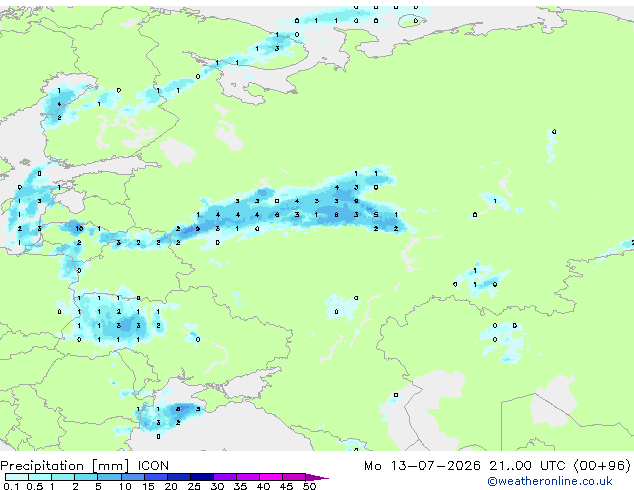The height and width of the screenshot is (490, 634).
Task: Click the "0.1" legend scale label
Action: tap(11, 486)
